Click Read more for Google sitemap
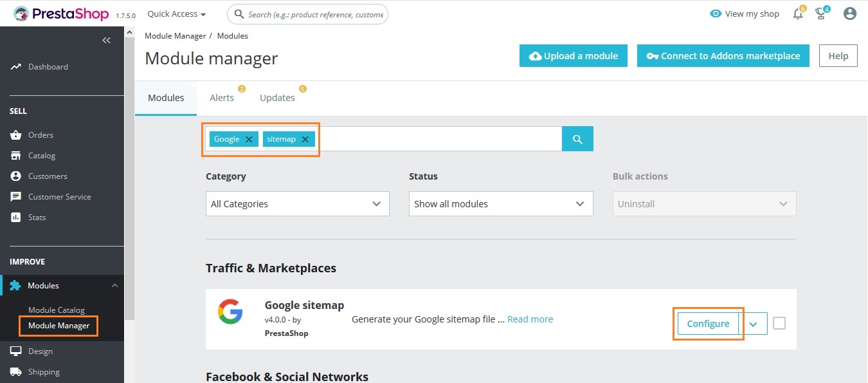This screenshot has height=383, width=868. 530,319
